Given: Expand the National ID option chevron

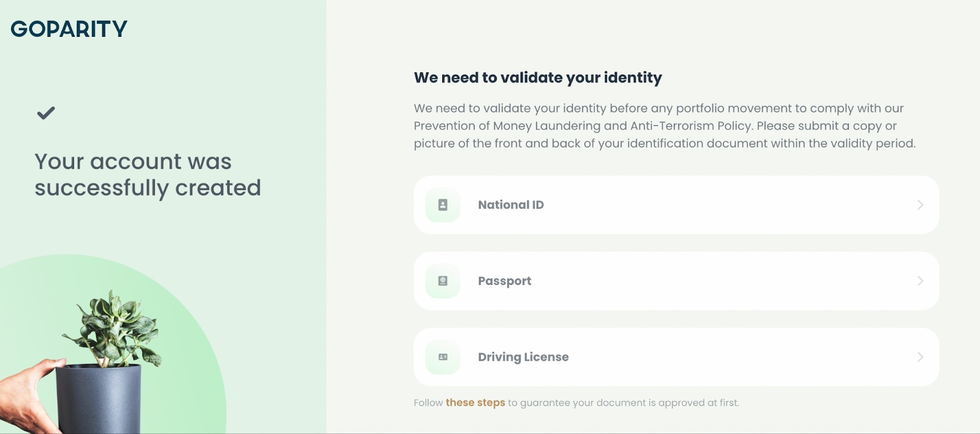Looking at the screenshot, I should coord(920,205).
